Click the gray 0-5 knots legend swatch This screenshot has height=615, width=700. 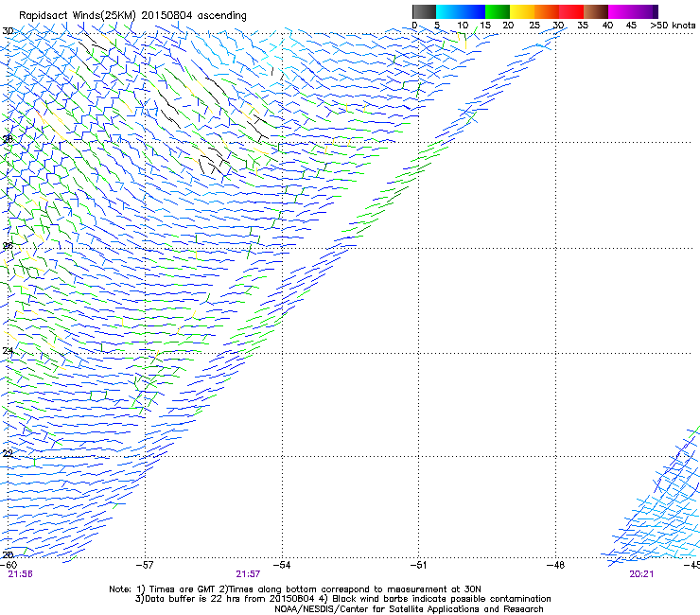tap(424, 11)
